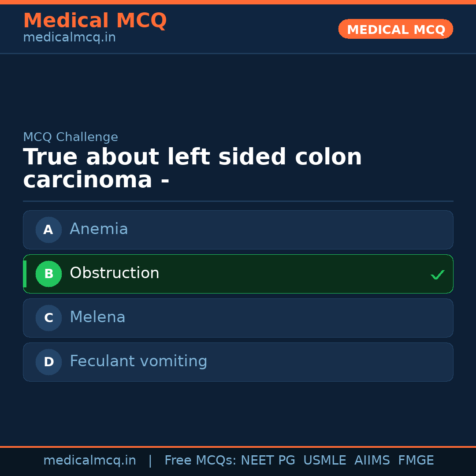Click the green checkmark icon on Obstruction
The width and height of the screenshot is (476, 476).
[x=437, y=275]
